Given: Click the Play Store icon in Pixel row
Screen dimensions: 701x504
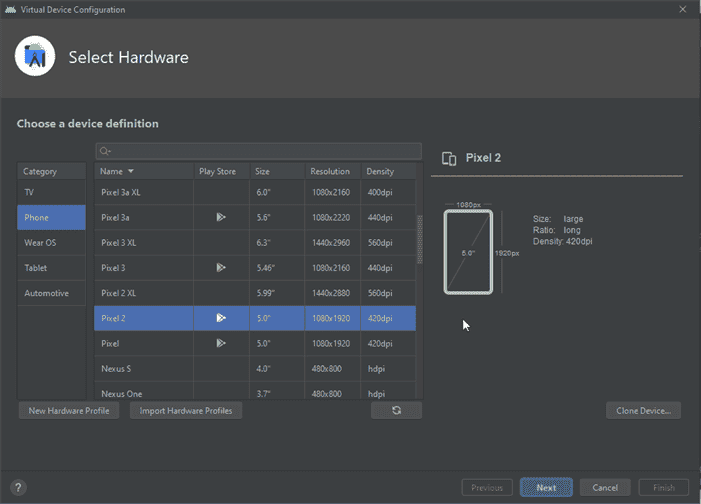Looking at the screenshot, I should (x=221, y=343).
